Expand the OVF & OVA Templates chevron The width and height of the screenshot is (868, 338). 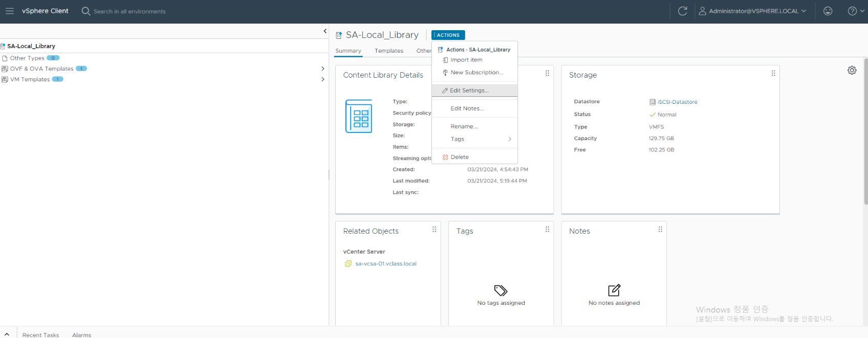coord(322,69)
